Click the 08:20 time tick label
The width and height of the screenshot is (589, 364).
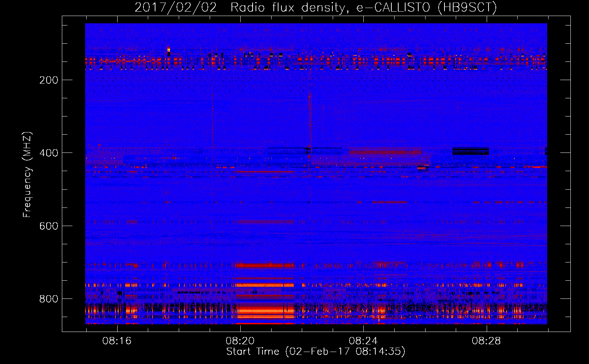click(240, 341)
